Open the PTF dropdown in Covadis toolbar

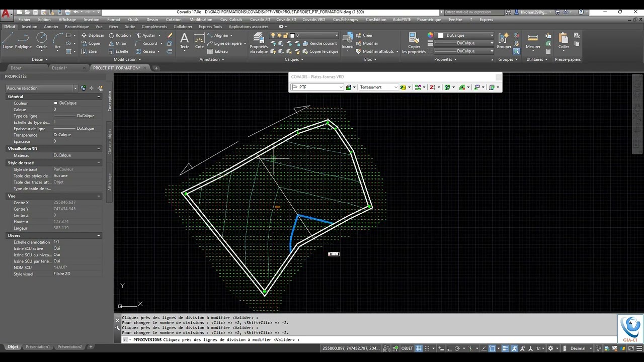click(x=317, y=87)
